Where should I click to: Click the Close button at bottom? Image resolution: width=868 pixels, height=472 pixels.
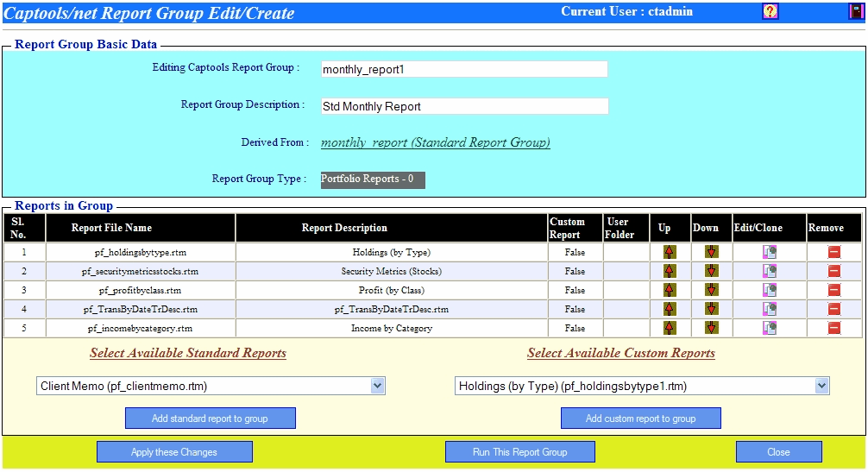779,452
